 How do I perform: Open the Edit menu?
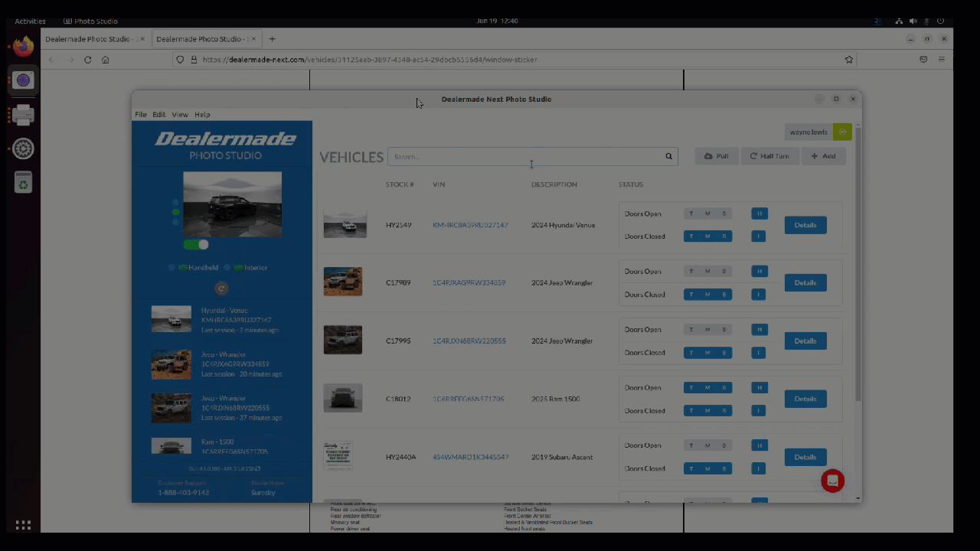coord(158,114)
